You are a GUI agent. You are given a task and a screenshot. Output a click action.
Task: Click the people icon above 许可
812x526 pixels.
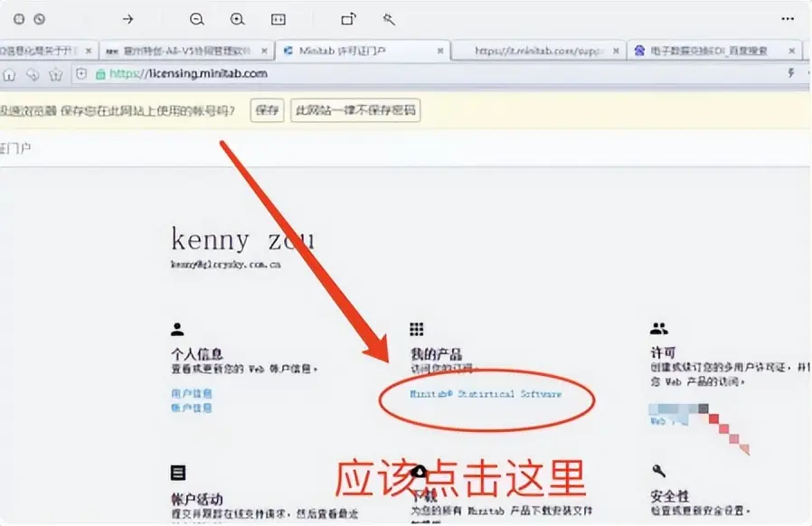[658, 328]
